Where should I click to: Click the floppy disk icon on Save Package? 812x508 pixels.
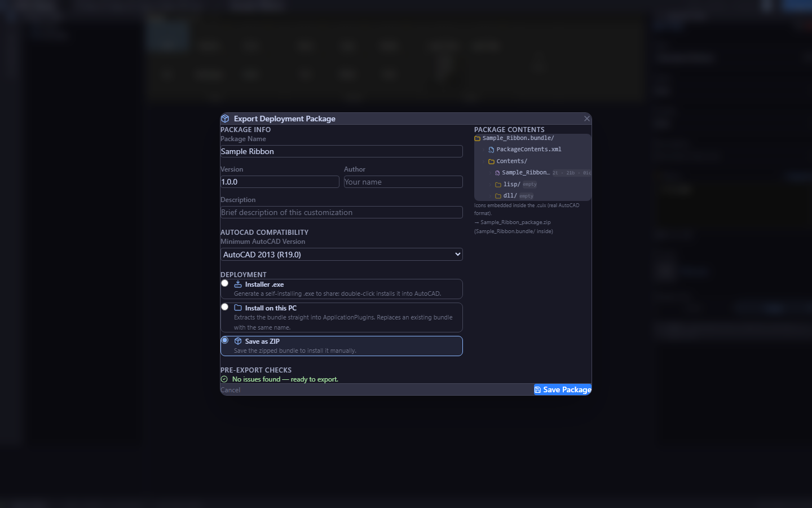pyautogui.click(x=537, y=390)
